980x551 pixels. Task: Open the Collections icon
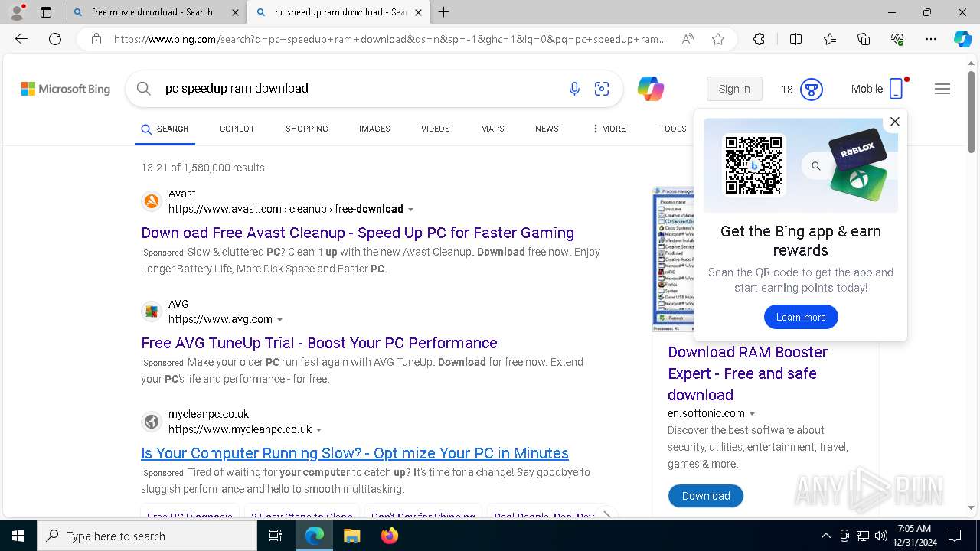864,39
